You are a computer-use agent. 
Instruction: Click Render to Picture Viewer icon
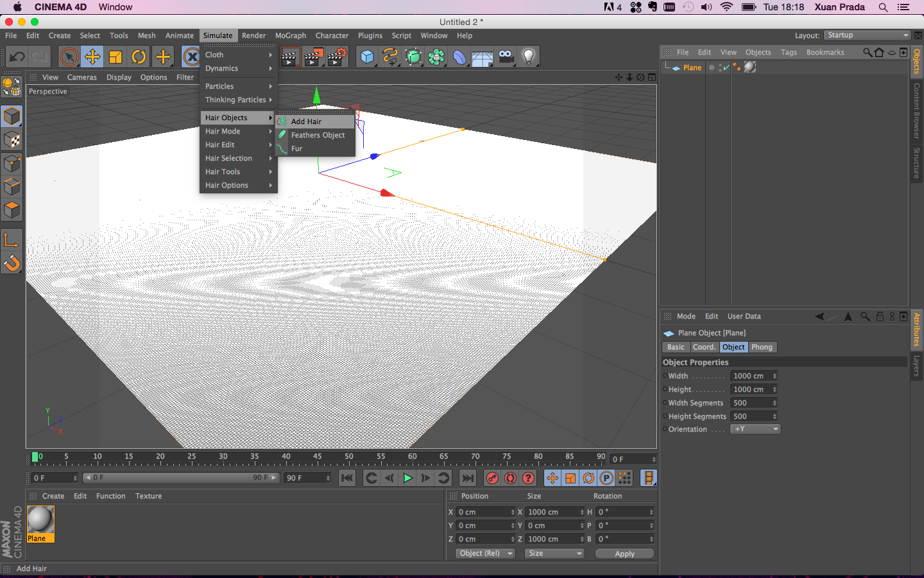314,57
